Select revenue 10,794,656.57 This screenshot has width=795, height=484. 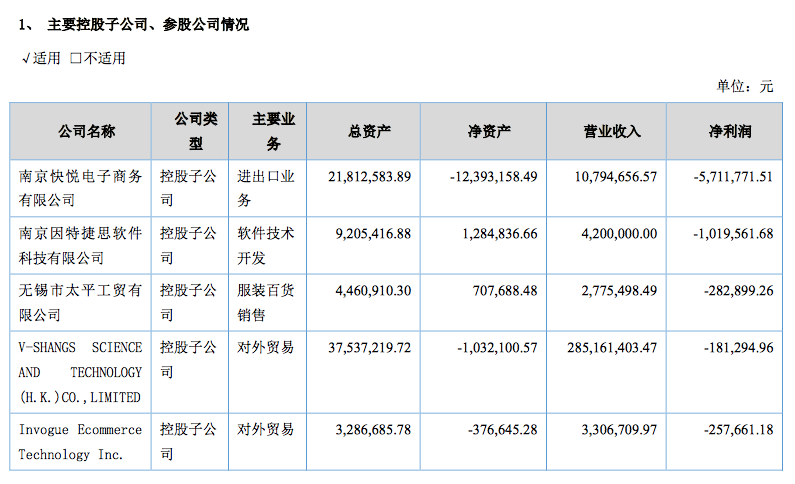pyautogui.click(x=616, y=176)
